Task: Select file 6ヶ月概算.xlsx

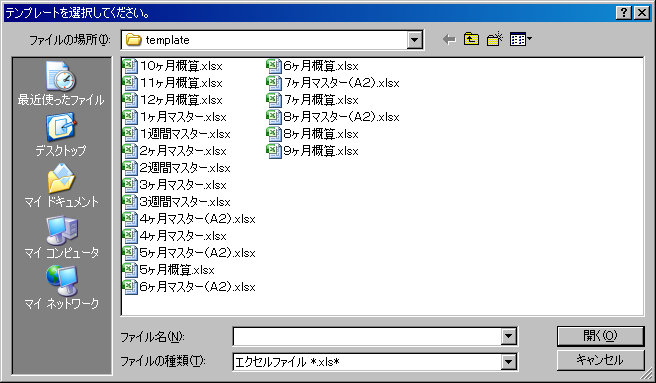Action: tap(313, 66)
